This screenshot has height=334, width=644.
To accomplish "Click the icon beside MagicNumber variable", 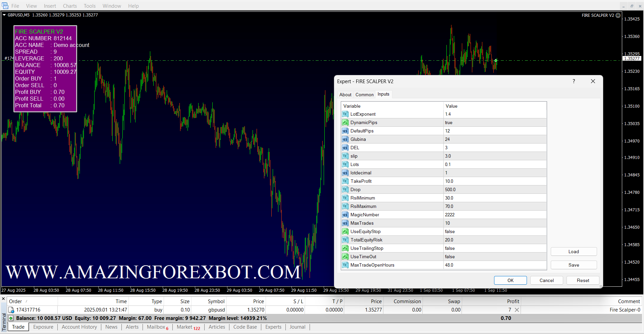I will (x=345, y=215).
